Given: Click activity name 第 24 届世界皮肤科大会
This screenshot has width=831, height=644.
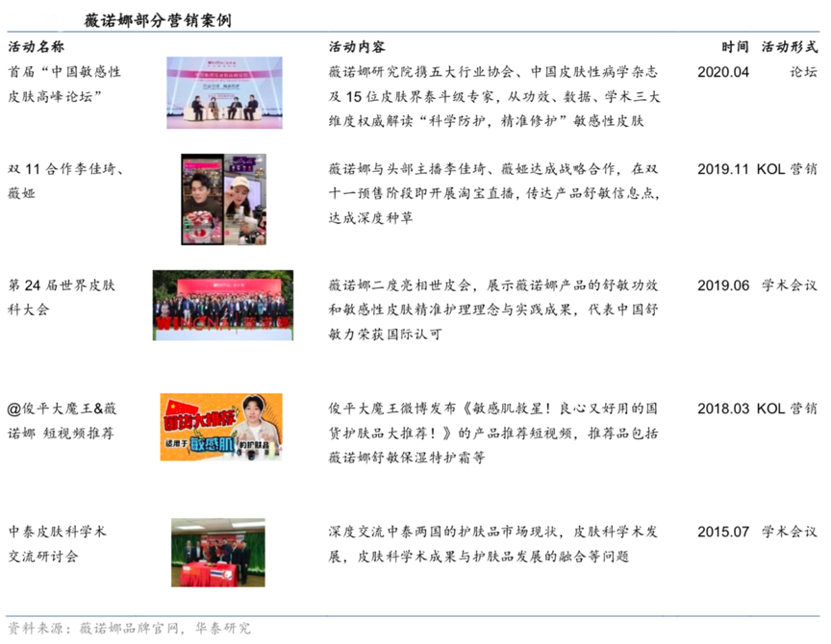Looking at the screenshot, I should (x=62, y=297).
